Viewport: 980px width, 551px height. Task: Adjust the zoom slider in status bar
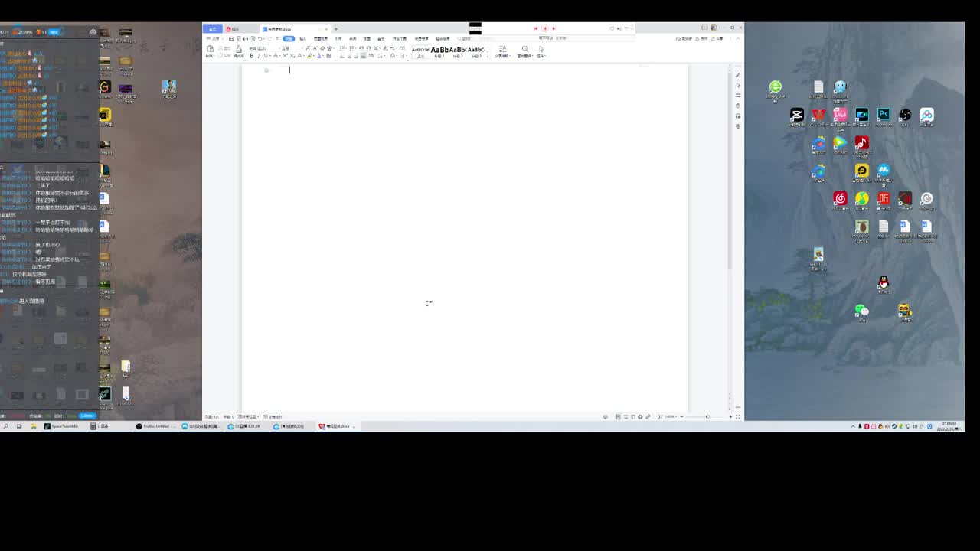(707, 417)
